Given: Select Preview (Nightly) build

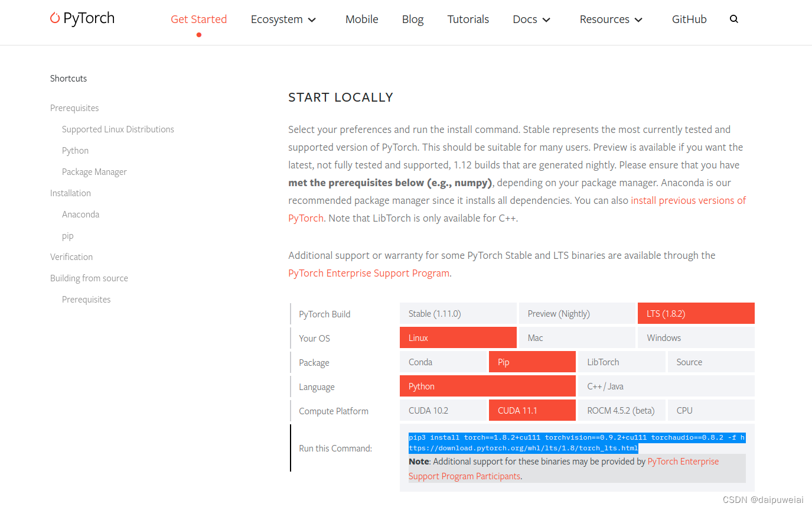Looking at the screenshot, I should 577,313.
